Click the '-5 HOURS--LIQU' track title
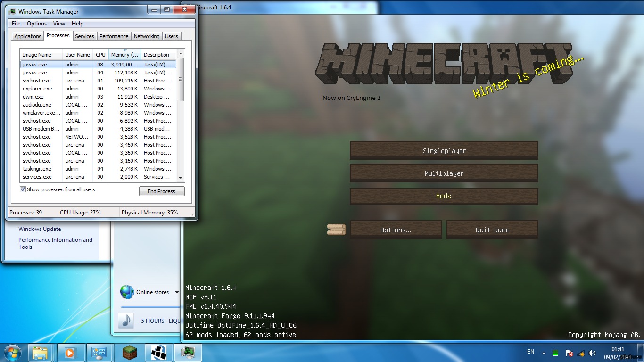This screenshot has width=644, height=362. [x=159, y=321]
